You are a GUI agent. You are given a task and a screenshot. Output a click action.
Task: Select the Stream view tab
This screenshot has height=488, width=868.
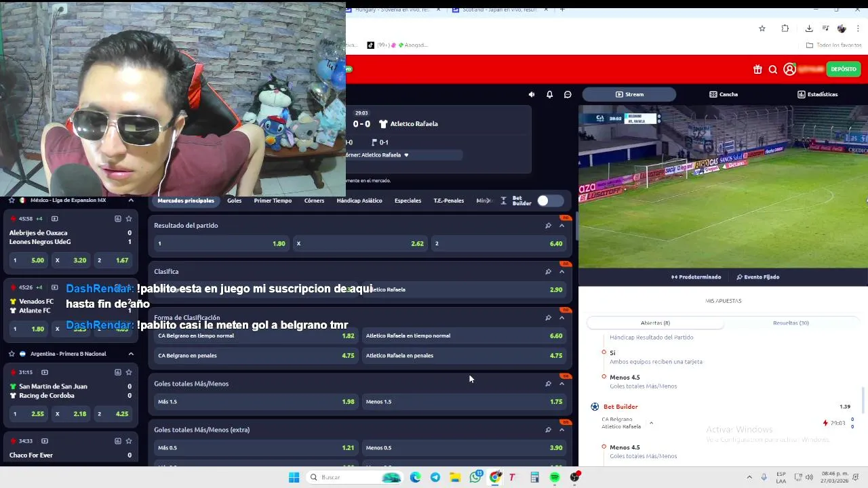629,94
